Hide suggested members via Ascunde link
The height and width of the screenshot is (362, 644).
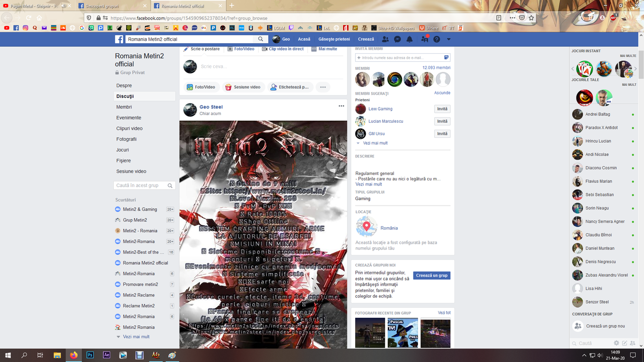click(x=442, y=93)
